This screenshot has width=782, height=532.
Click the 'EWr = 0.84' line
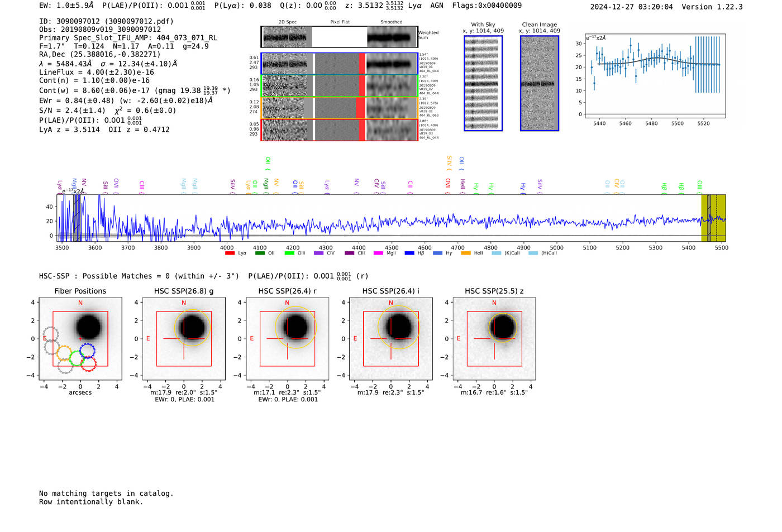coord(126,100)
